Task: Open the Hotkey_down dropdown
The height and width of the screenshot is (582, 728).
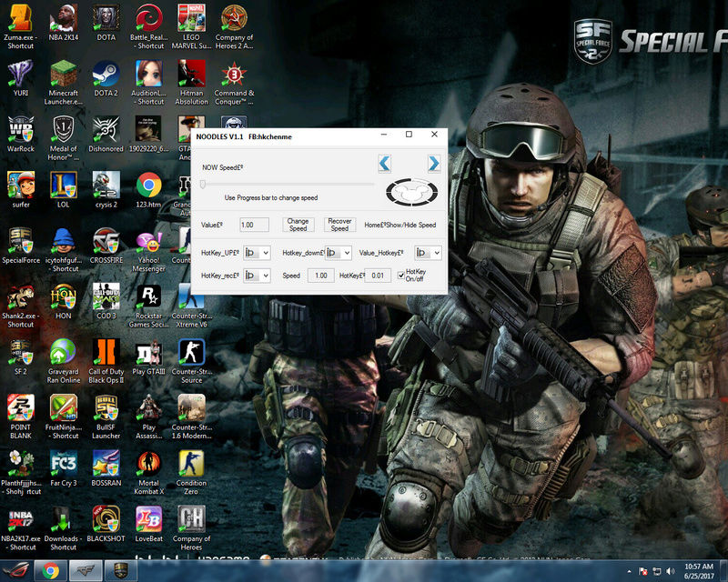Action: [339, 253]
